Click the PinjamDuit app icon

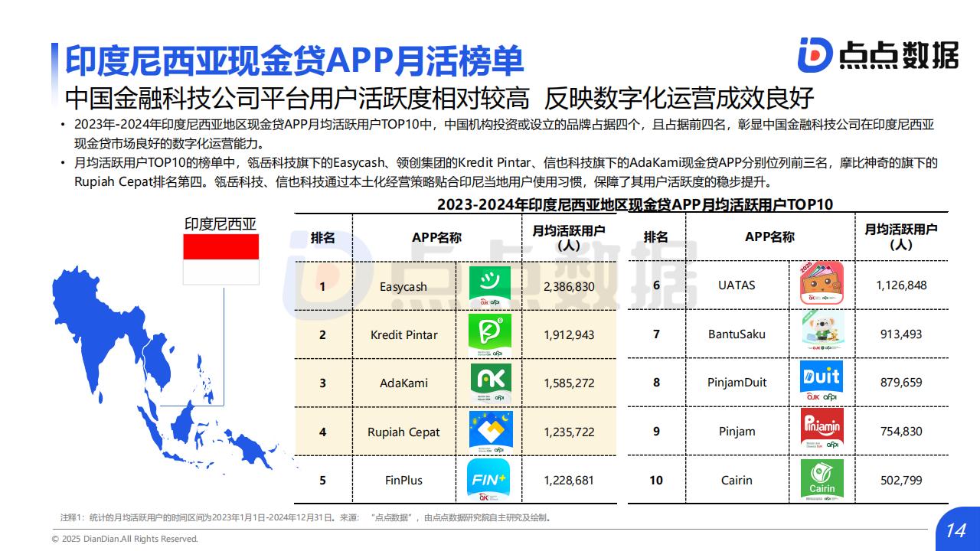(822, 381)
